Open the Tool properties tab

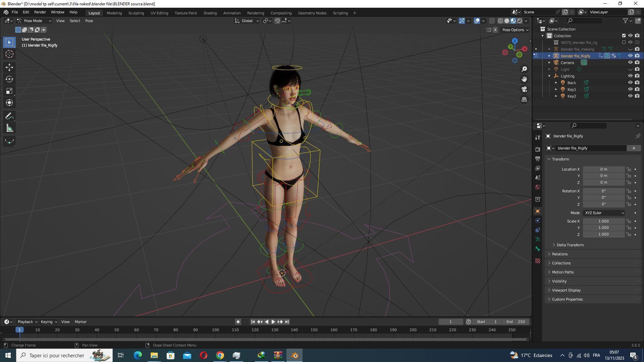[538, 137]
